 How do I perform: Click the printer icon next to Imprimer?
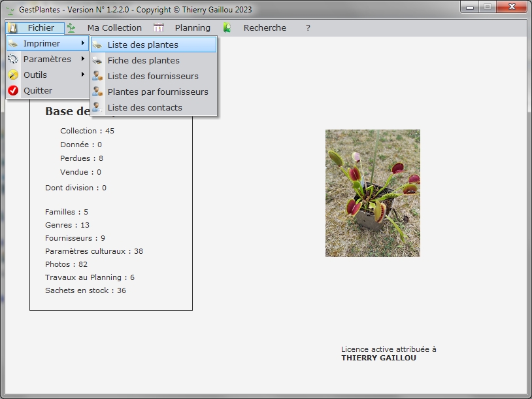(13, 43)
